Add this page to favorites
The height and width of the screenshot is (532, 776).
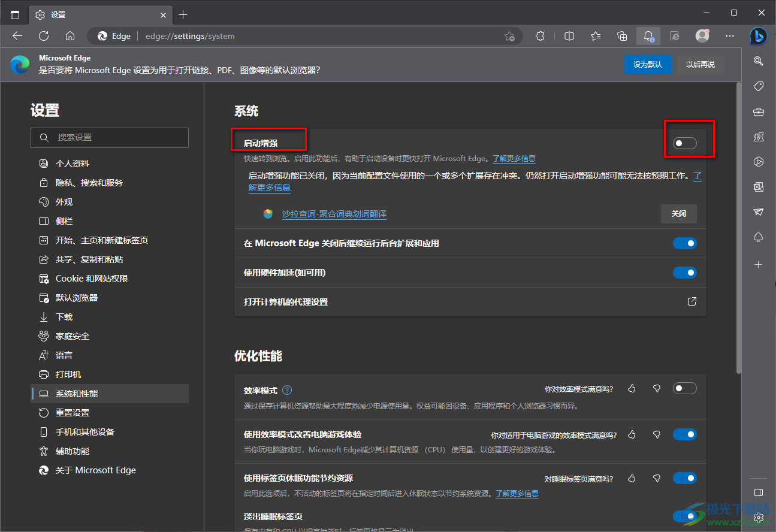click(509, 36)
